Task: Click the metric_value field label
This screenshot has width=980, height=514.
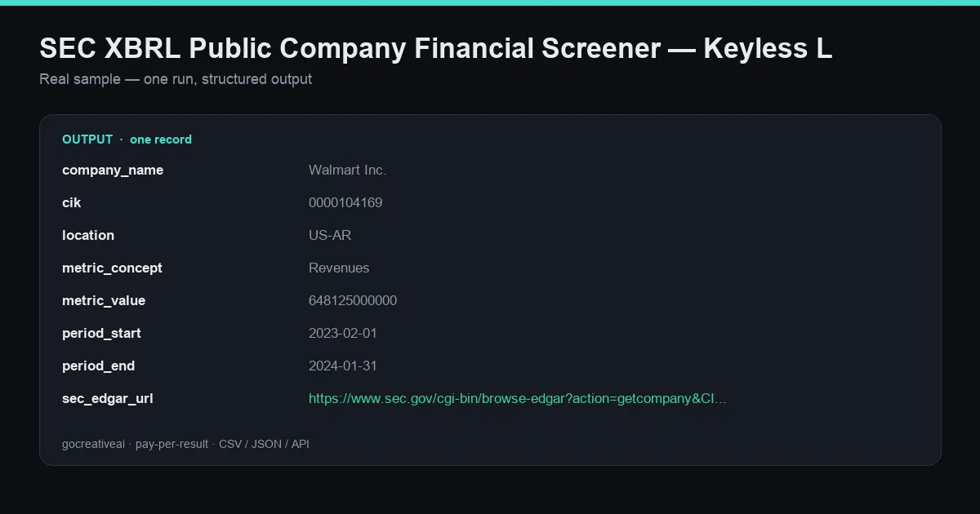Action: (x=104, y=300)
